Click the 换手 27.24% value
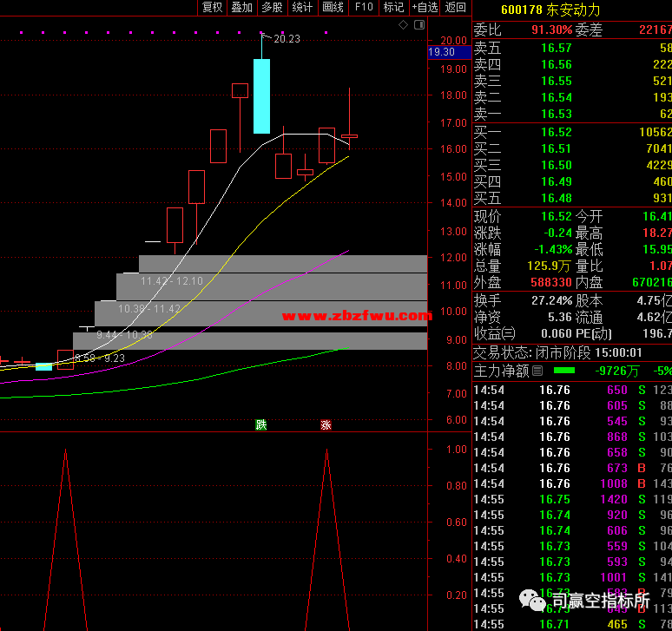Image resolution: width=672 pixels, height=631 pixels. click(x=552, y=300)
